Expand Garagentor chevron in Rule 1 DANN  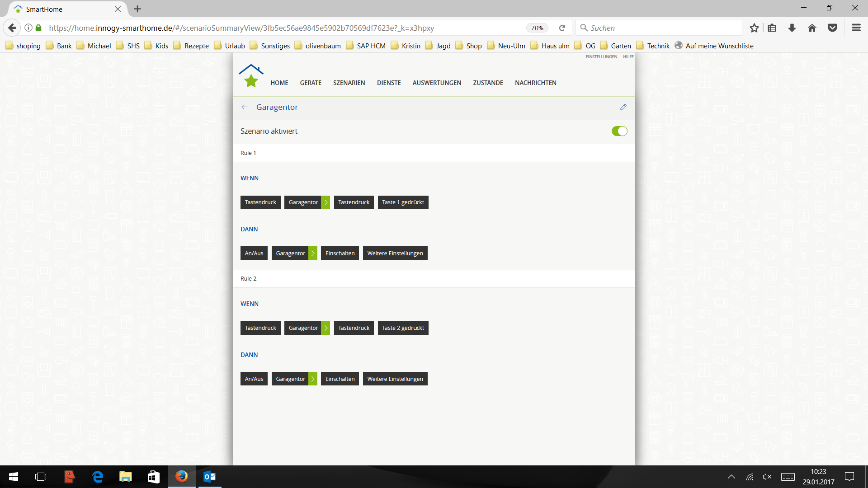(313, 253)
